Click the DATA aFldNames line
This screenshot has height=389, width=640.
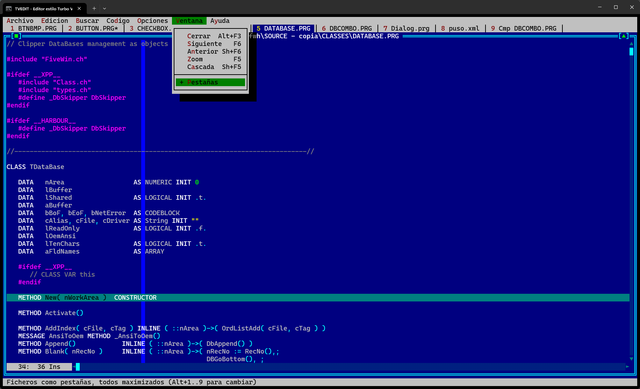(91, 251)
